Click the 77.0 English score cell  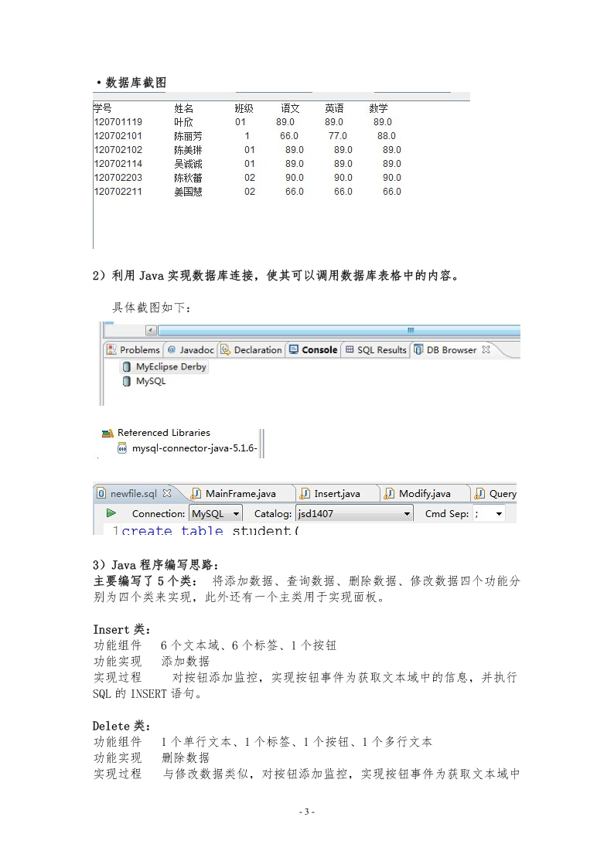click(338, 136)
